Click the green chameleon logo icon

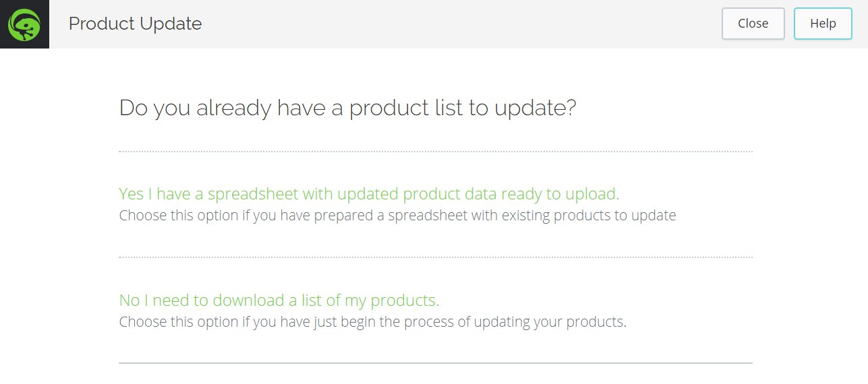tap(24, 24)
